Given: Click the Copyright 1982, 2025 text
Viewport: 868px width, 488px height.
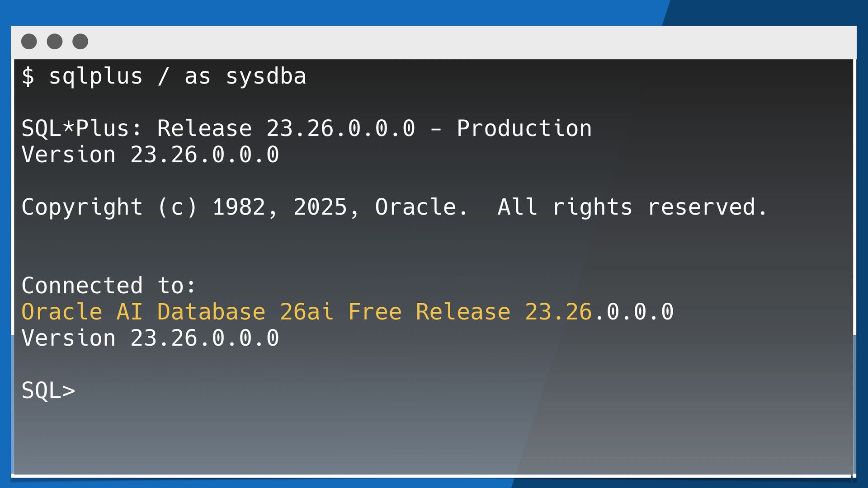Looking at the screenshot, I should (x=190, y=207).
